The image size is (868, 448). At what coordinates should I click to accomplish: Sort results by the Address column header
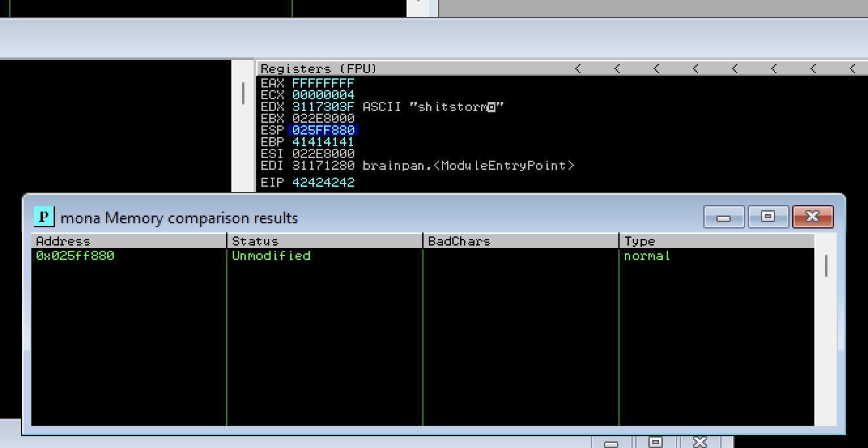(129, 241)
